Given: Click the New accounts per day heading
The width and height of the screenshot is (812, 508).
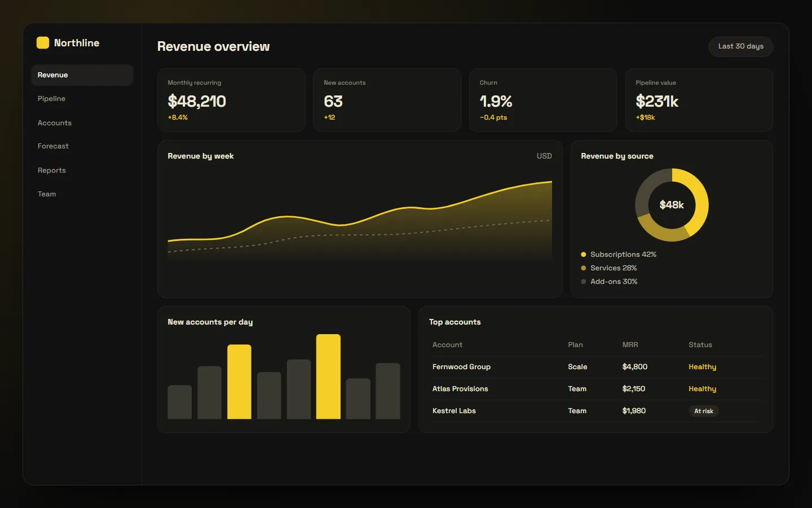Looking at the screenshot, I should (x=210, y=322).
